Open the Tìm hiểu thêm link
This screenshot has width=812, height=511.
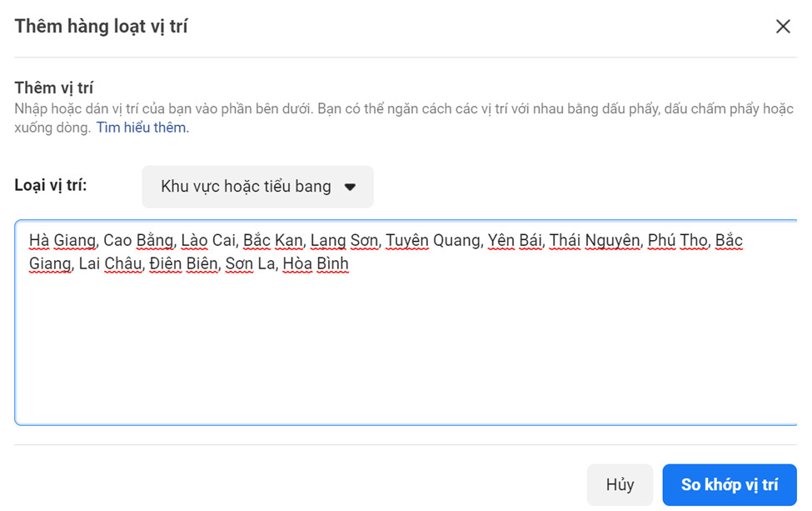pyautogui.click(x=142, y=128)
